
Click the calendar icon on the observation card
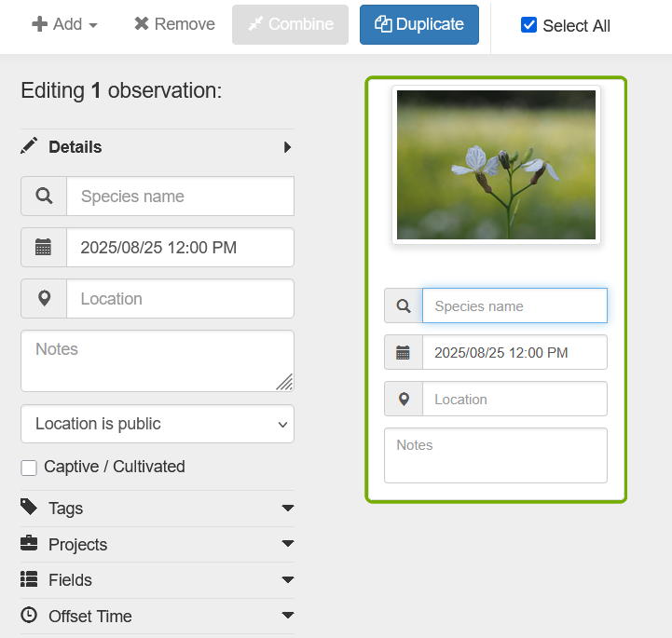404,352
